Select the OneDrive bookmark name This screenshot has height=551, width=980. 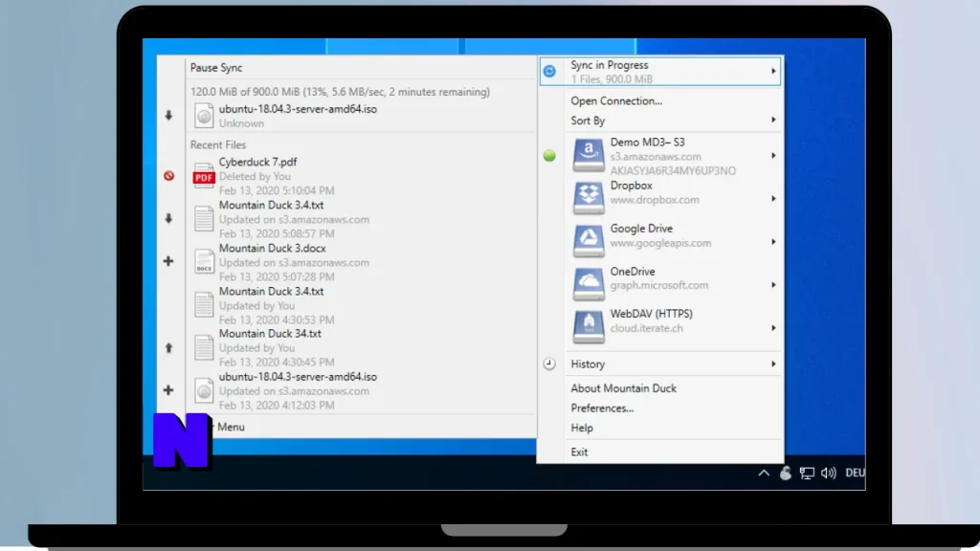[x=633, y=272]
